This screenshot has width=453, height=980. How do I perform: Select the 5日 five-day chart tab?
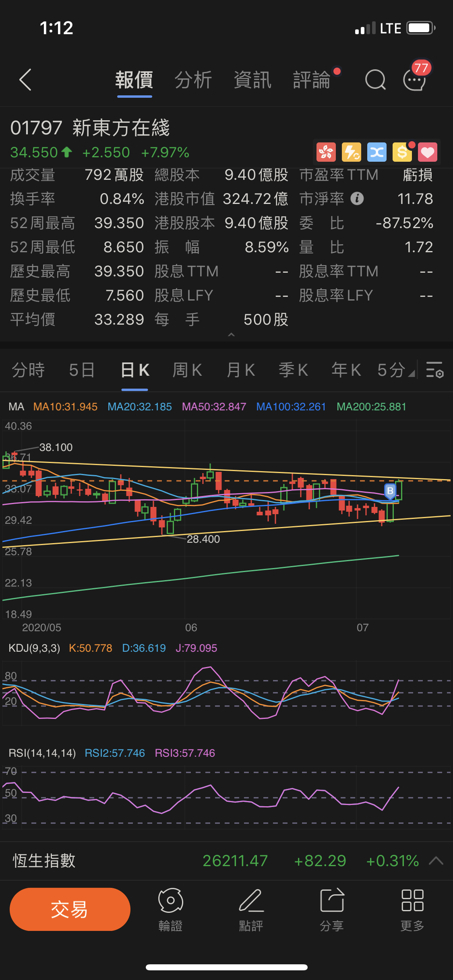(x=82, y=370)
